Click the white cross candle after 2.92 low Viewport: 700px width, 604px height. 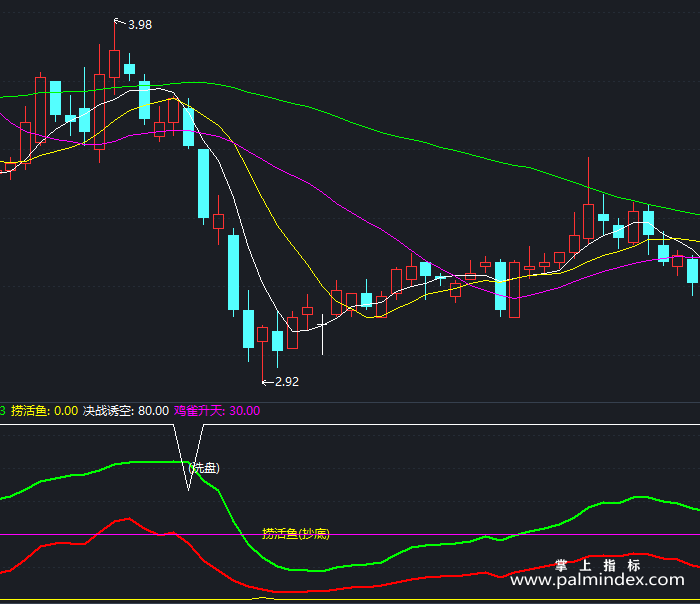pyautogui.click(x=322, y=334)
